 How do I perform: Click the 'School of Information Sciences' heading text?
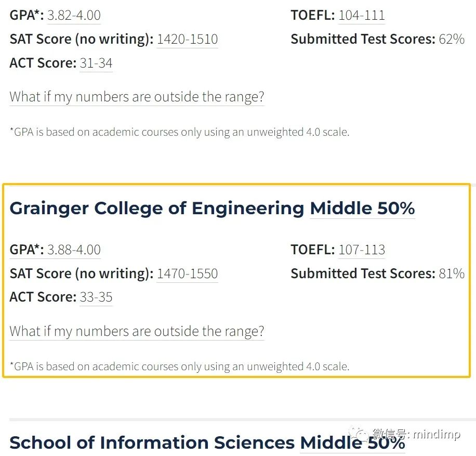tap(152, 442)
